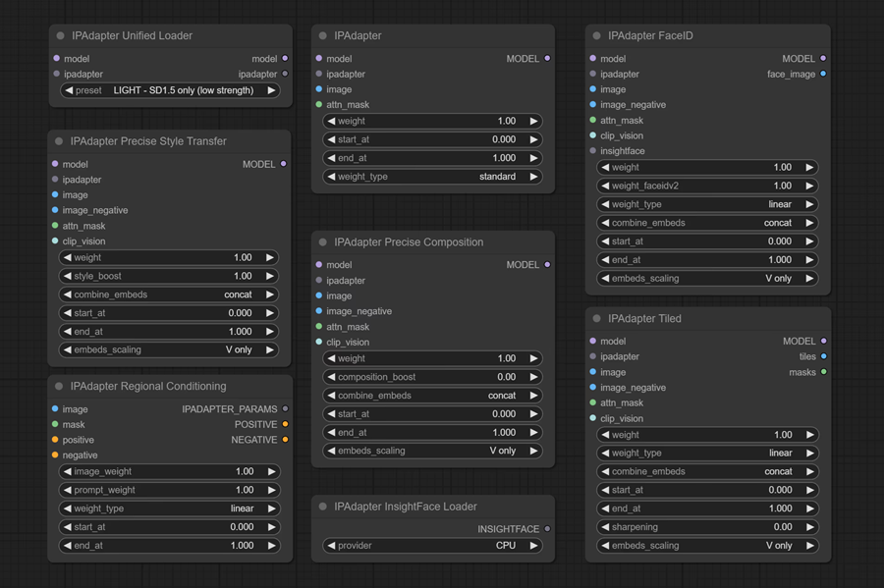Viewport: 884px width, 588px height.
Task: Click the end_at value field in IPAdapter node
Action: click(432, 158)
